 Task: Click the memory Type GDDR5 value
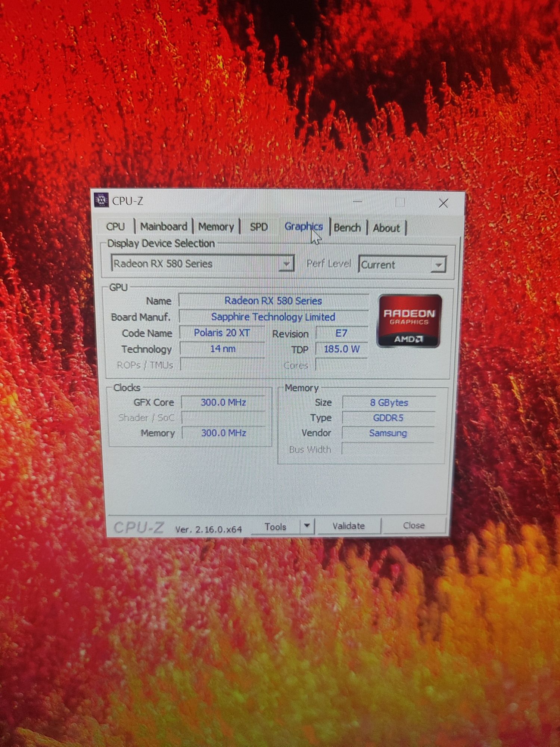(388, 418)
